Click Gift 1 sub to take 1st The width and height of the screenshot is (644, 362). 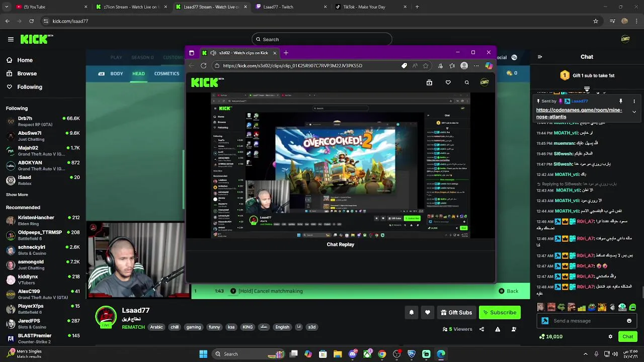coord(587,75)
